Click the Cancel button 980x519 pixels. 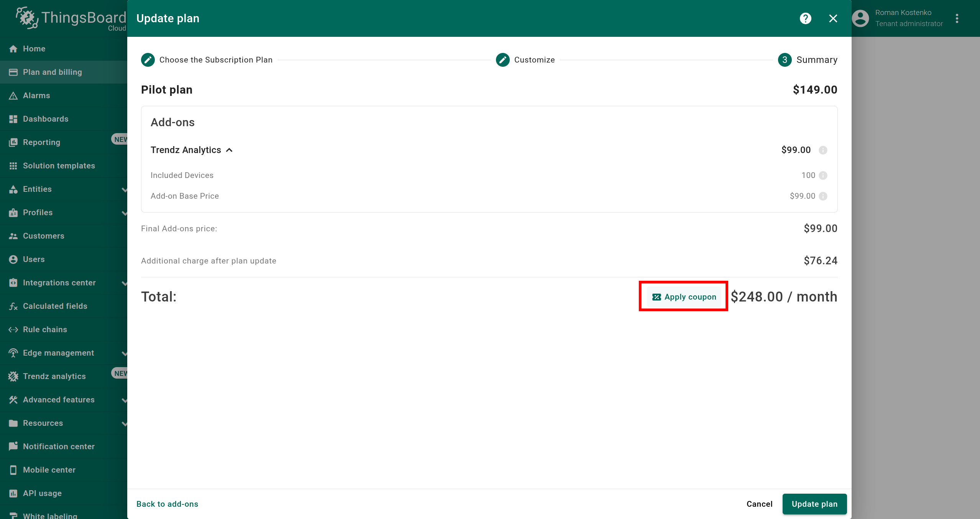[x=759, y=504]
